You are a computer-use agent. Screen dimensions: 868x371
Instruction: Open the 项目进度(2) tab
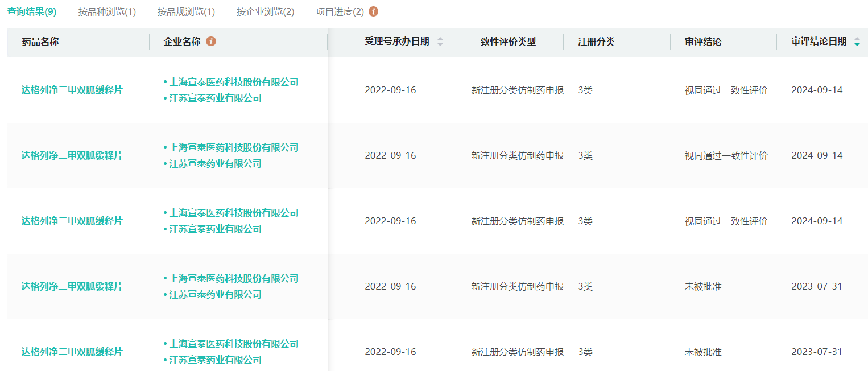click(340, 11)
